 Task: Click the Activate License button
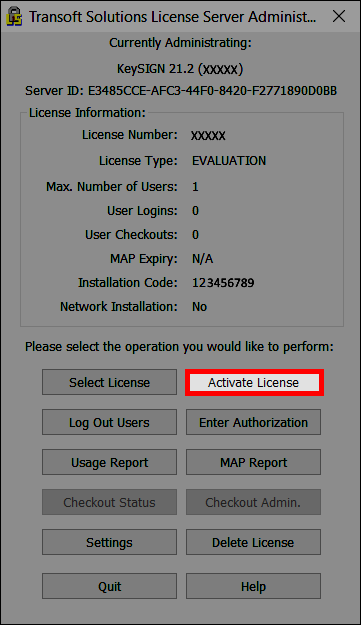[254, 382]
